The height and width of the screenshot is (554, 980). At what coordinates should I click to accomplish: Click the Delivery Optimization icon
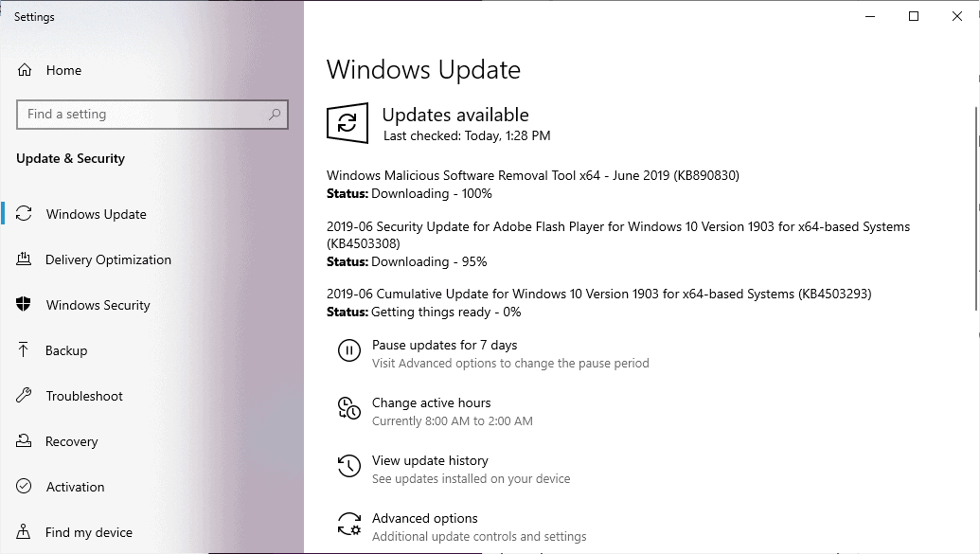click(24, 259)
